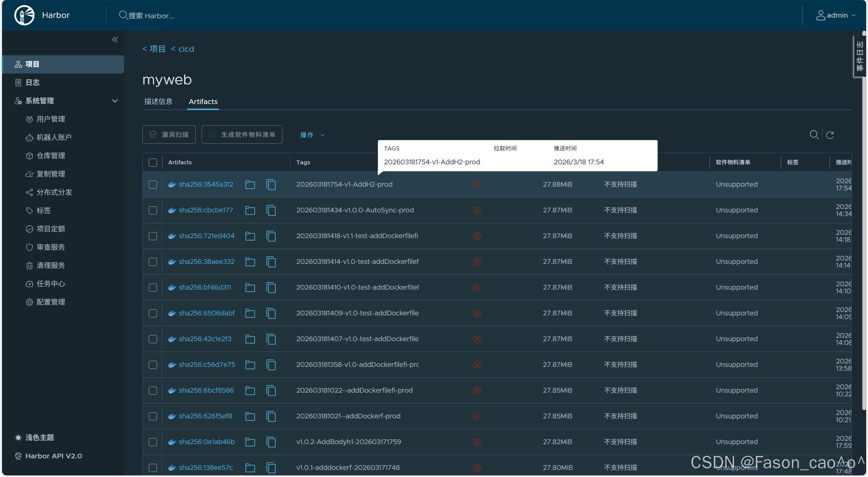Click the search magnifier above artifact table
Viewport: 868px width, 477px height.
(x=814, y=135)
